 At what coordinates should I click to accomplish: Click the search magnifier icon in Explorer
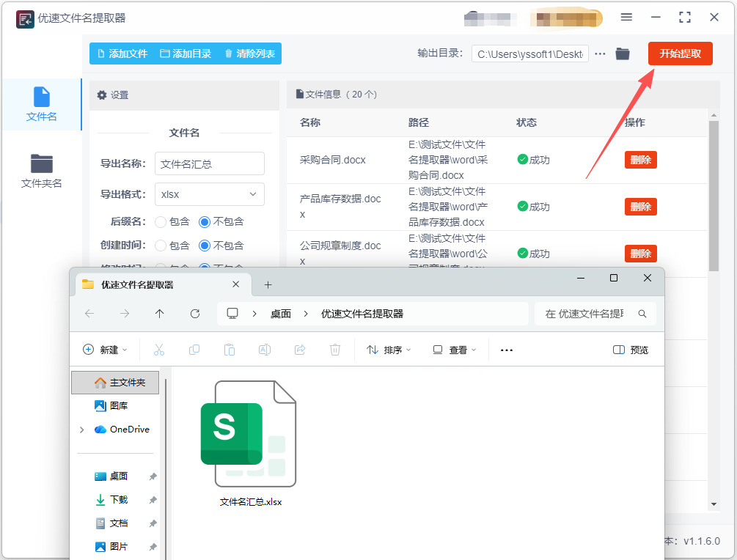click(642, 314)
